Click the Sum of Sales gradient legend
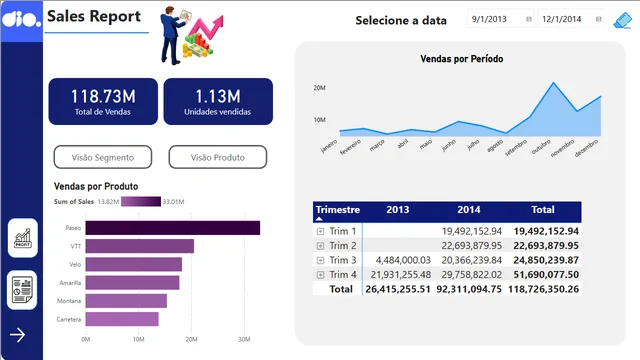The width and height of the screenshot is (640, 360). [141, 202]
